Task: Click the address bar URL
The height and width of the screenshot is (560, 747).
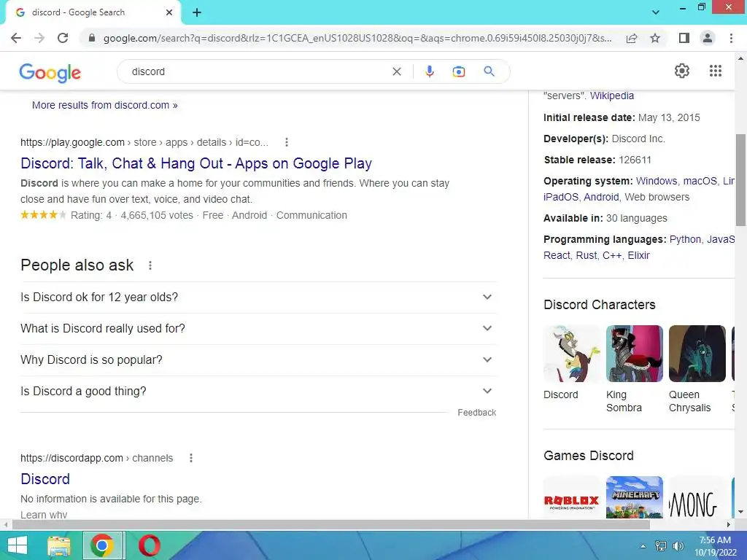Action: pyautogui.click(x=357, y=38)
